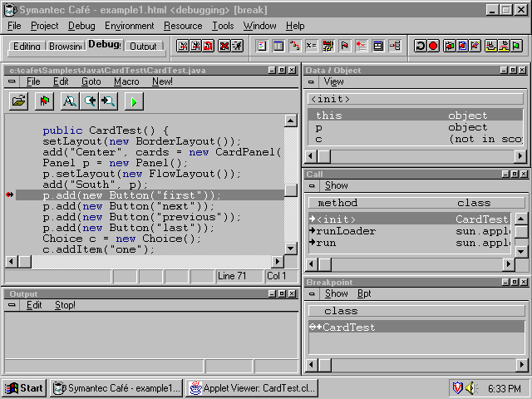This screenshot has height=399, width=532.
Task: Switch to Applet Viewer: CardTest taskbar button
Action: [x=252, y=388]
